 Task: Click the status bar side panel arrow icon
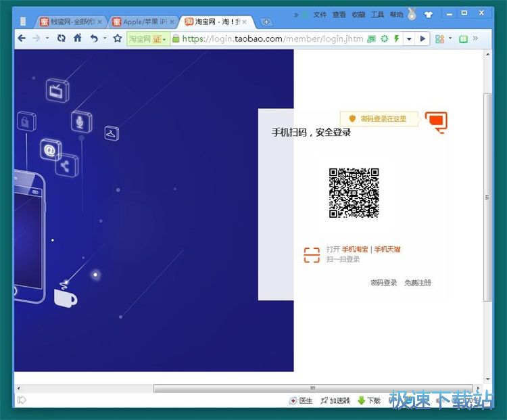22,400
